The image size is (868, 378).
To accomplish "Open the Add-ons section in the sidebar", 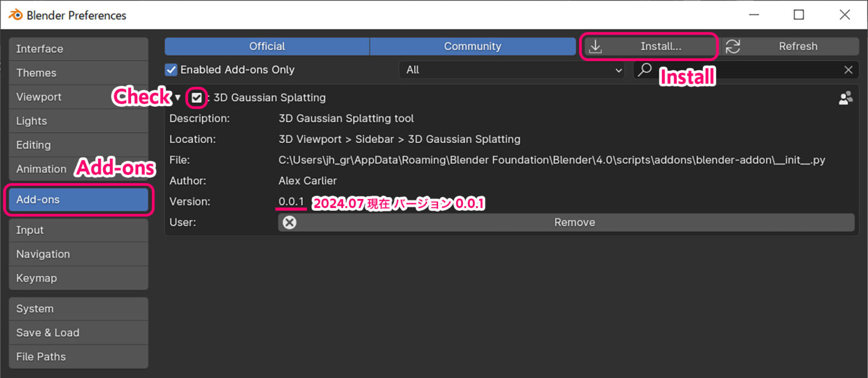I will [78, 199].
